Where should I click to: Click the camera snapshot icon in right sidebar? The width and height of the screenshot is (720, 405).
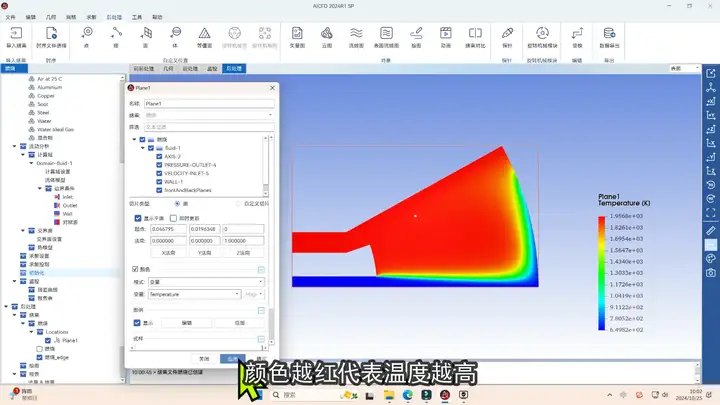point(710,273)
